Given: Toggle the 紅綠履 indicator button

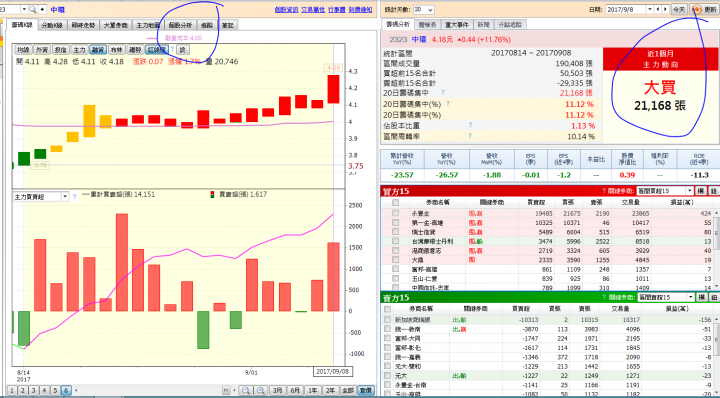Looking at the screenshot, I should click(157, 50).
